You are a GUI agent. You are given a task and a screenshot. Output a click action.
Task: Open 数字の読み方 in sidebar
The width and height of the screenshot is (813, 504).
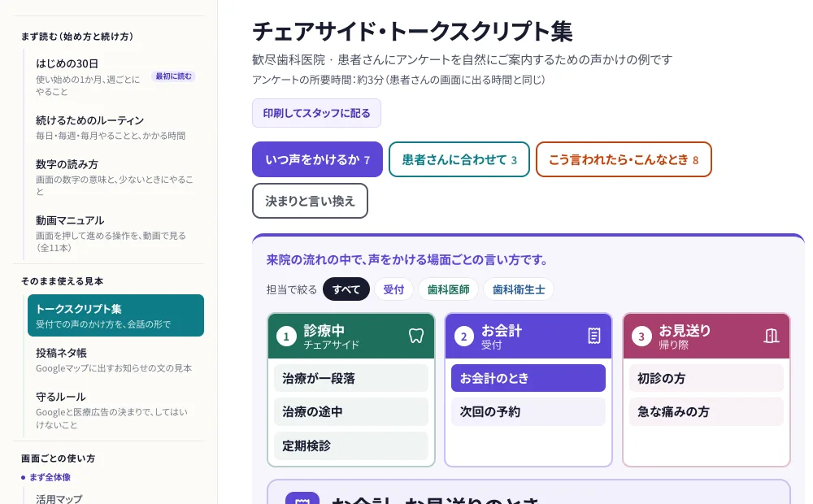click(115, 177)
